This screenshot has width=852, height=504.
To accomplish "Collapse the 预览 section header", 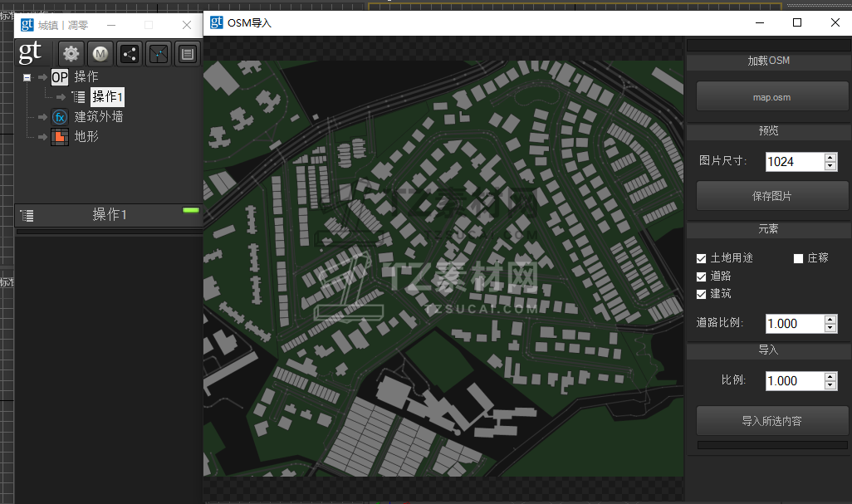I will pos(768,131).
